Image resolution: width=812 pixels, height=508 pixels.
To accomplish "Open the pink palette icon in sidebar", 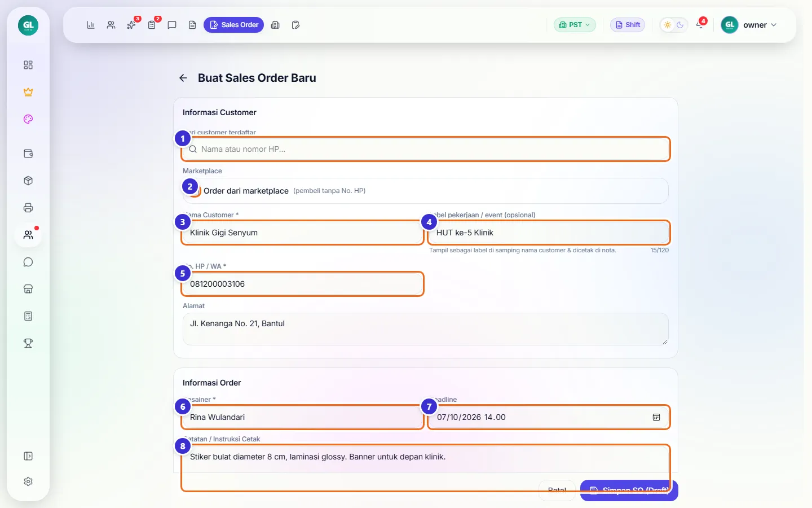I will [x=28, y=119].
